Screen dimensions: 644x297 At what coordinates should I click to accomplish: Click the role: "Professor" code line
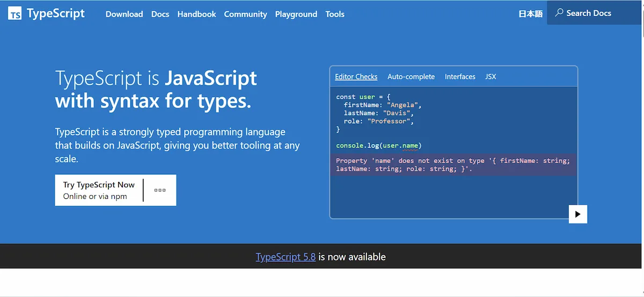[379, 121]
